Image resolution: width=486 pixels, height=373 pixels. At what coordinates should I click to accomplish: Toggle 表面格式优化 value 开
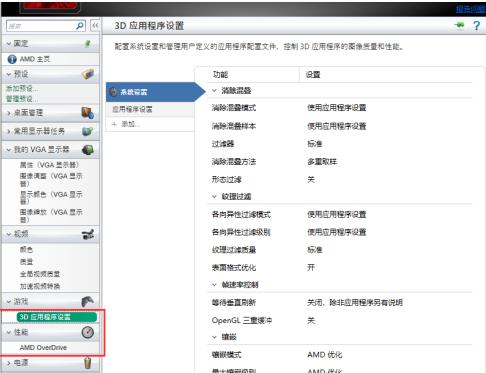(x=311, y=267)
